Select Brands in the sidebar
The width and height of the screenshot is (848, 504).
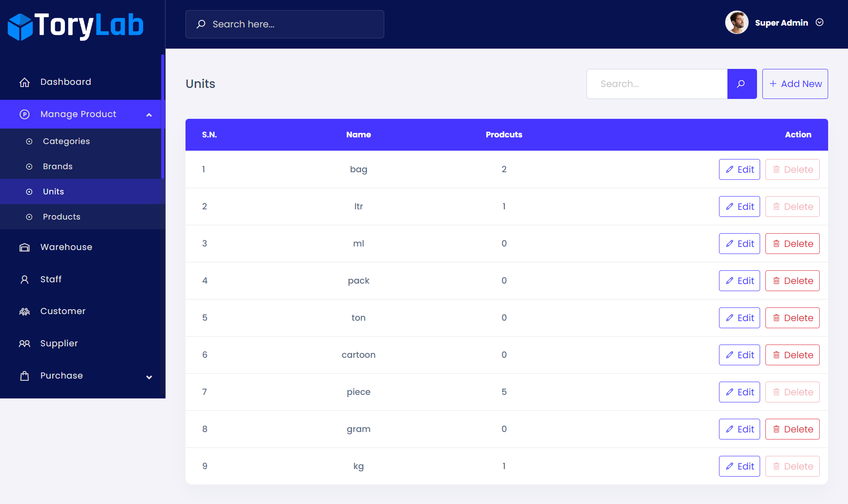point(57,167)
